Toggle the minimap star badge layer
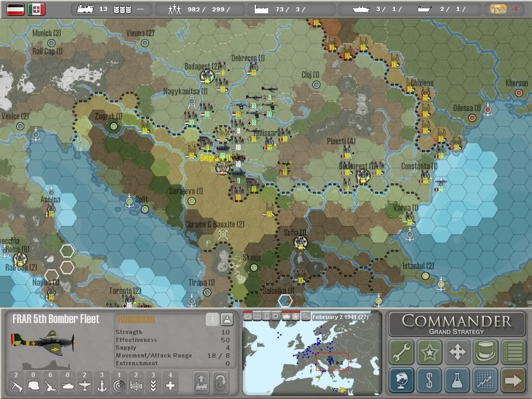 pyautogui.click(x=296, y=316)
